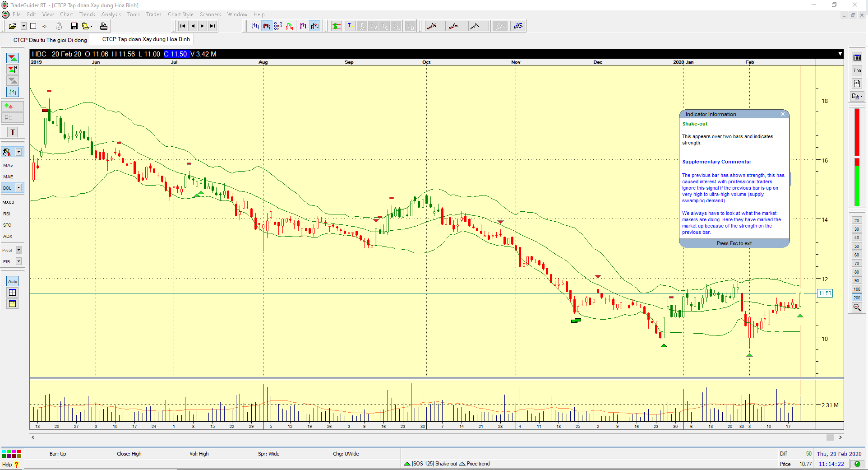Click the print icon in toolbar

104,26
